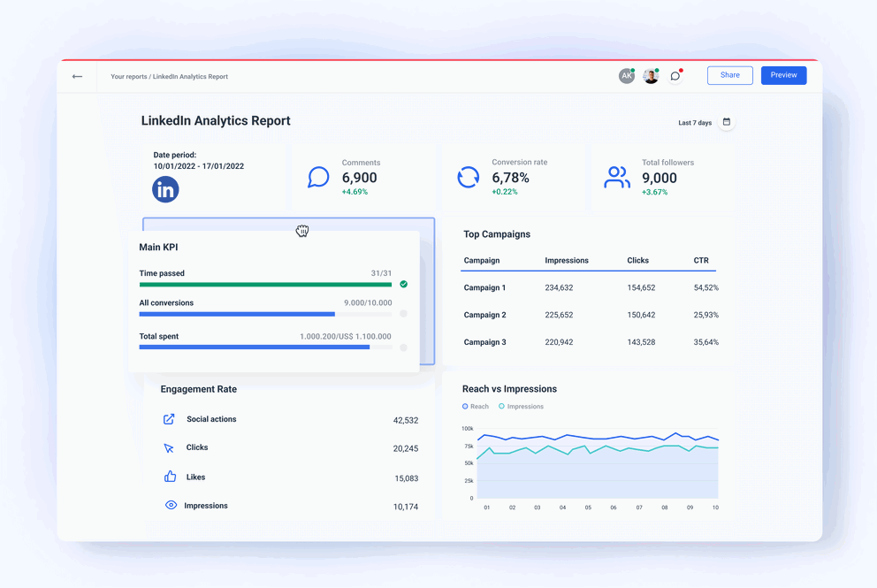The image size is (877, 588).
Task: Click the Social actions arrow icon
Action: point(168,418)
